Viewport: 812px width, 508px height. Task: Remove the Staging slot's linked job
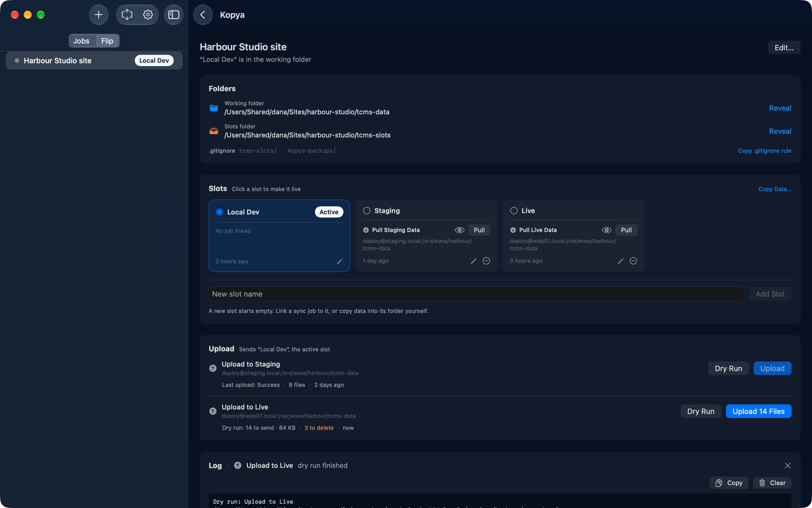(486, 261)
